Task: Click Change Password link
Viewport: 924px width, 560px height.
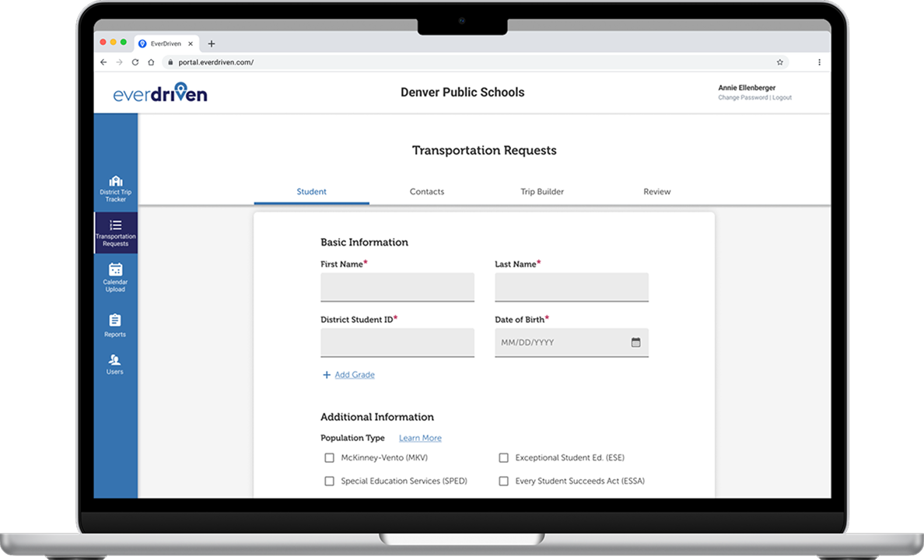Action: pyautogui.click(x=743, y=98)
